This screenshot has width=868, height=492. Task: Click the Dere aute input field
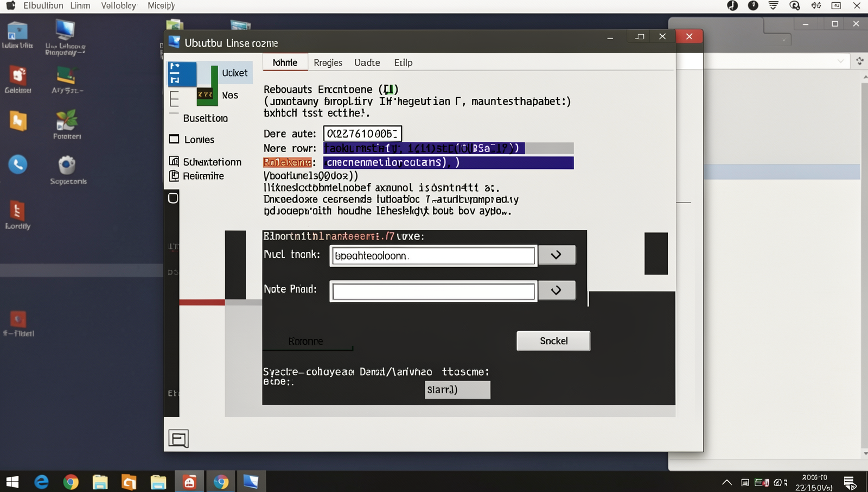click(362, 134)
